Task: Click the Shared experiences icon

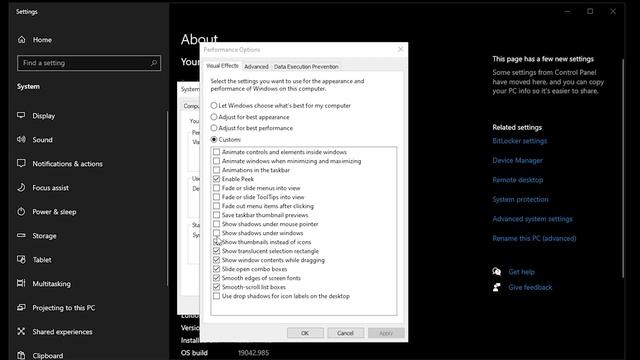Action: click(21, 331)
